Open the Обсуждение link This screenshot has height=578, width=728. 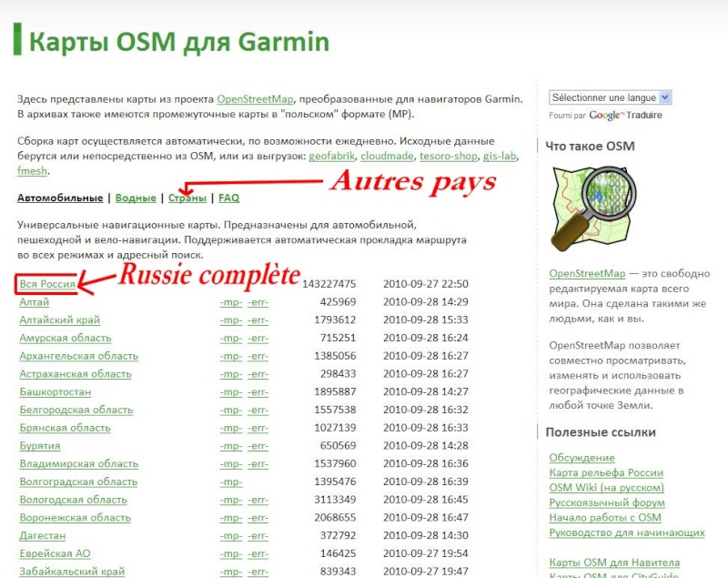pos(581,458)
